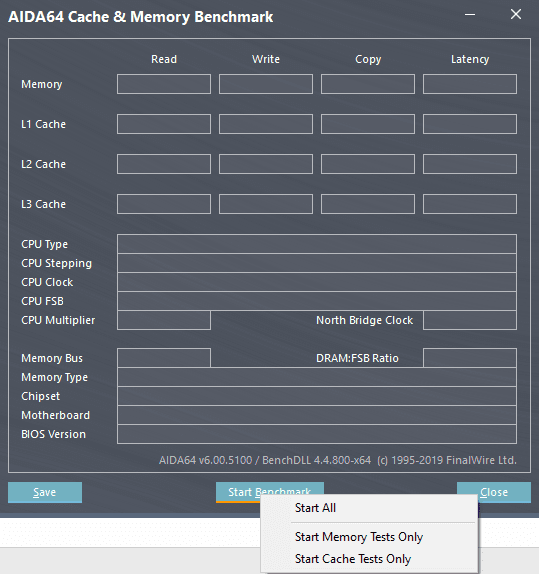Click the Save button
The height and width of the screenshot is (574, 539).
coord(45,492)
